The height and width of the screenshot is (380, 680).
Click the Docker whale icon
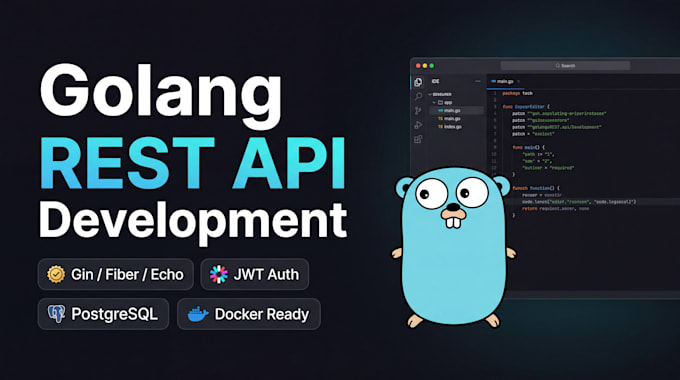click(x=198, y=314)
